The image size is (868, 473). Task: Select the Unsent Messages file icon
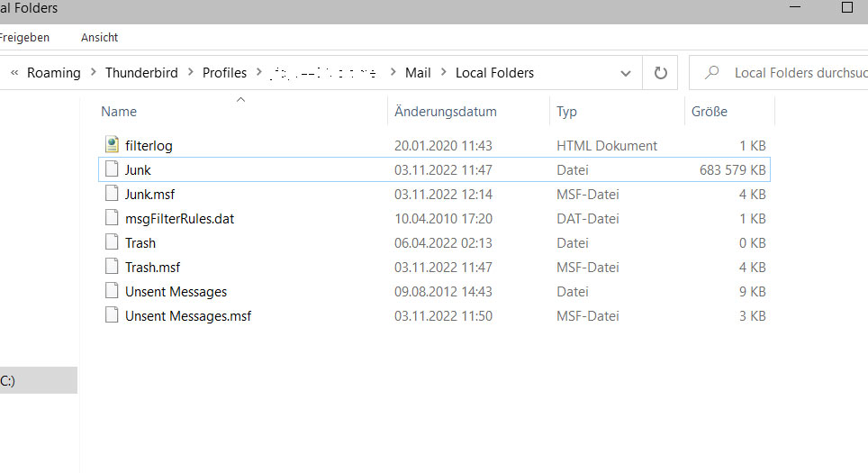[x=112, y=291]
